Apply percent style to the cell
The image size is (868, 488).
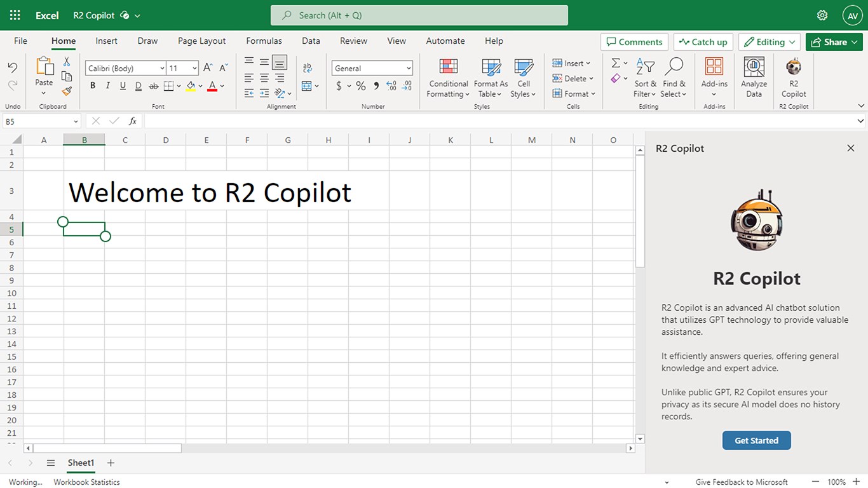click(x=361, y=86)
